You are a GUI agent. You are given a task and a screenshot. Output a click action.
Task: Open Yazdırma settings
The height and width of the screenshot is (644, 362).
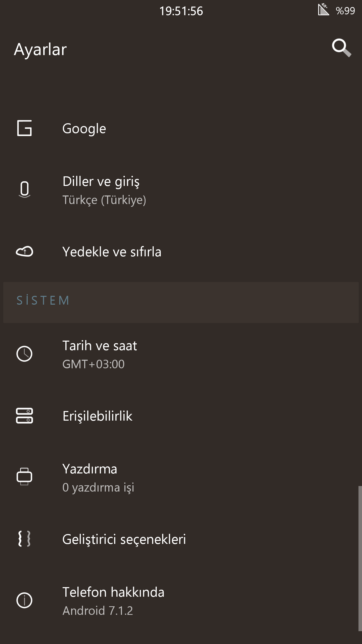click(181, 477)
